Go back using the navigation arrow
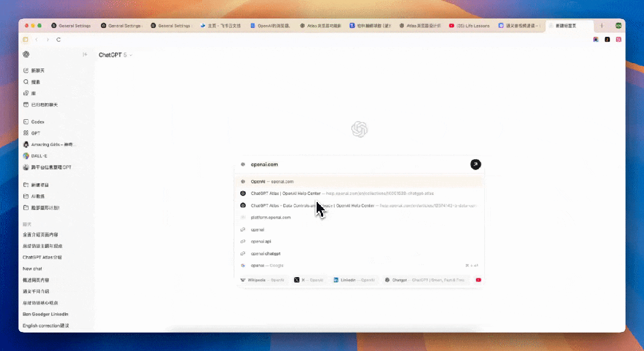 click(37, 39)
